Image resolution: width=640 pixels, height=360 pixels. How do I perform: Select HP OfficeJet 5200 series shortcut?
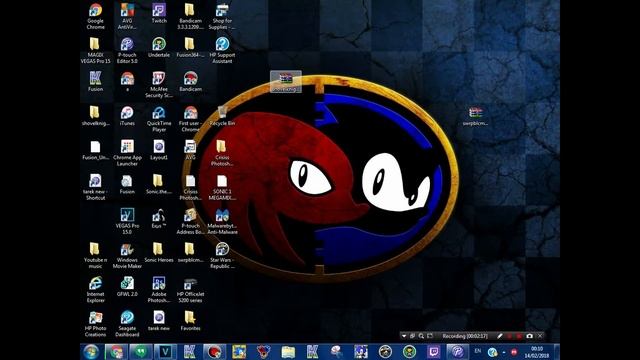pos(190,291)
